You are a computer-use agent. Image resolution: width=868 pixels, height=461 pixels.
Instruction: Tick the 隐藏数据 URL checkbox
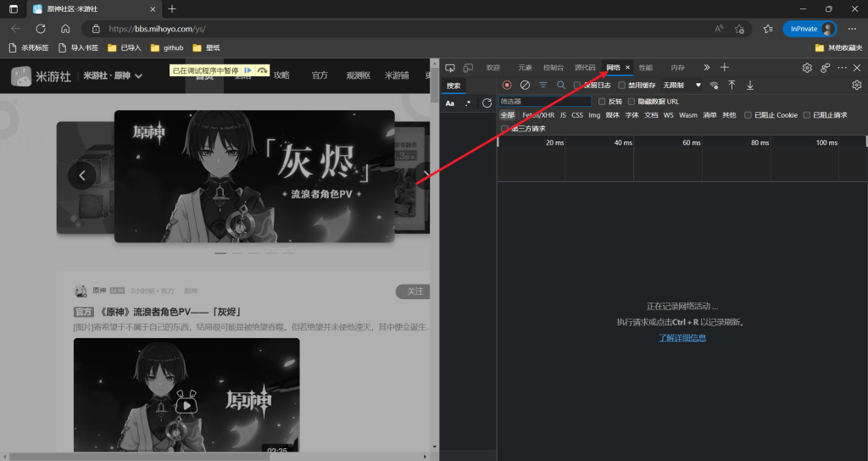[631, 102]
